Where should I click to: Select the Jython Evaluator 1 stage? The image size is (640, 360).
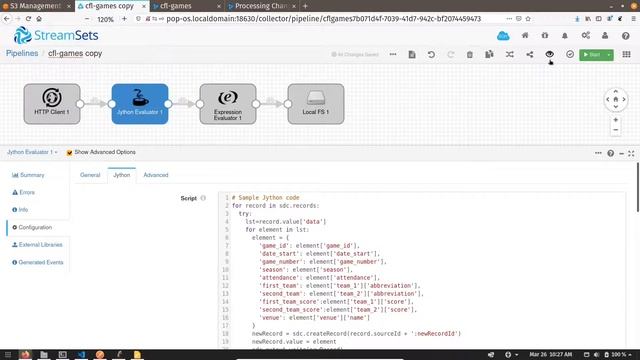[140, 104]
